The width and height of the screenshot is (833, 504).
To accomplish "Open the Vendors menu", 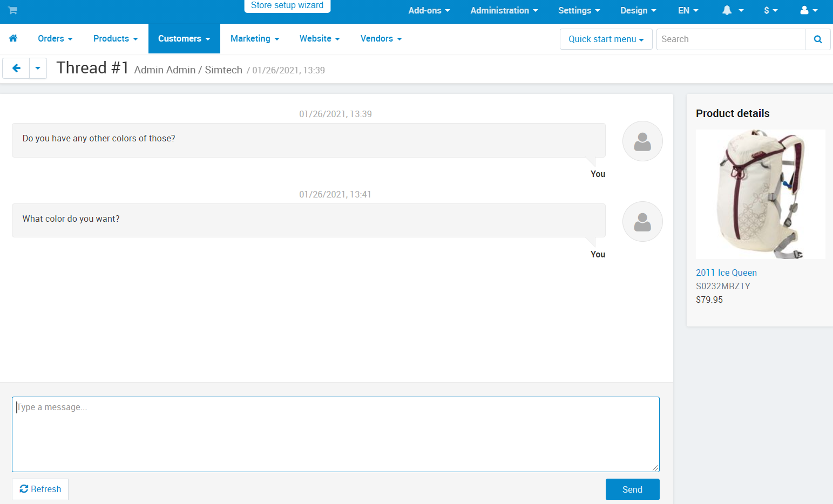I will 381,38.
